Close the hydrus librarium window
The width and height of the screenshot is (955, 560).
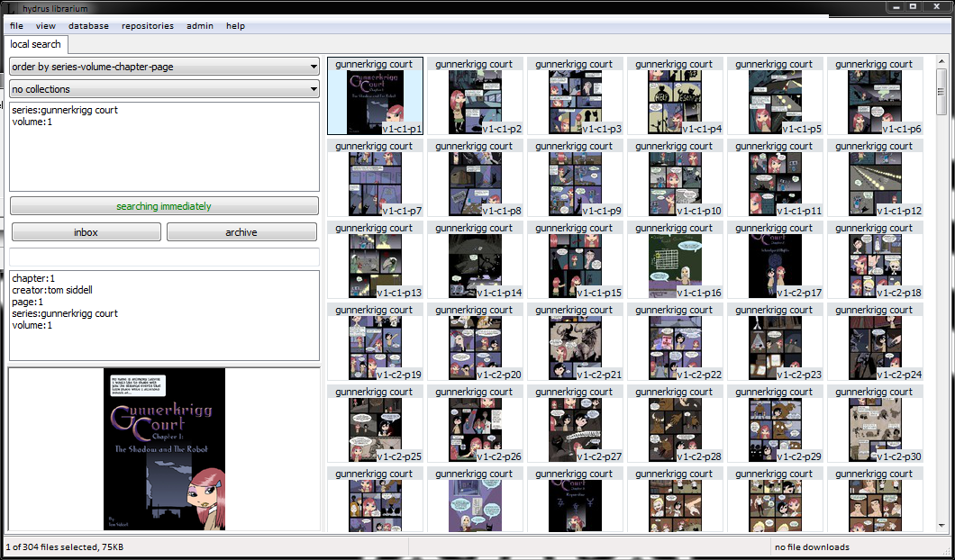[x=937, y=6]
